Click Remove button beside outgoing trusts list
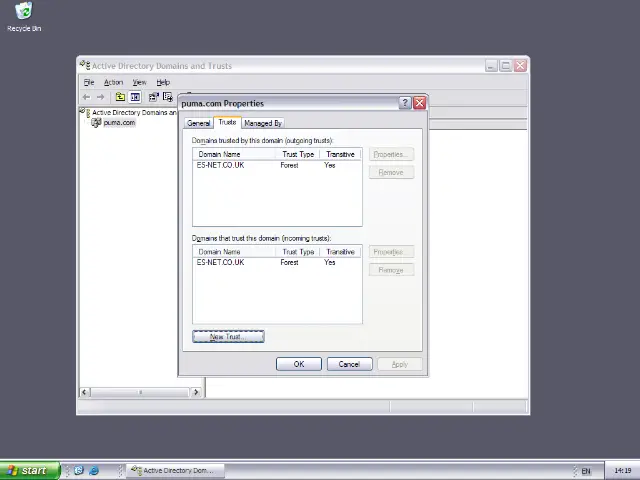This screenshot has height=480, width=640. click(391, 172)
